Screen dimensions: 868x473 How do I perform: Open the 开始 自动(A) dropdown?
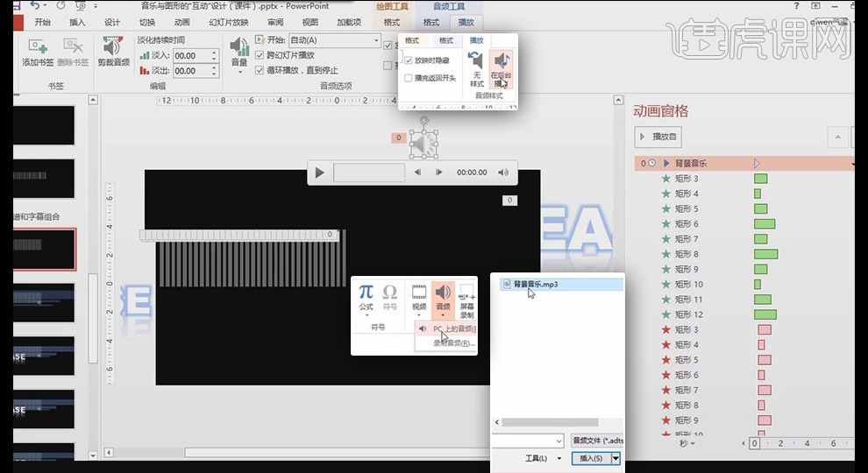(376, 40)
